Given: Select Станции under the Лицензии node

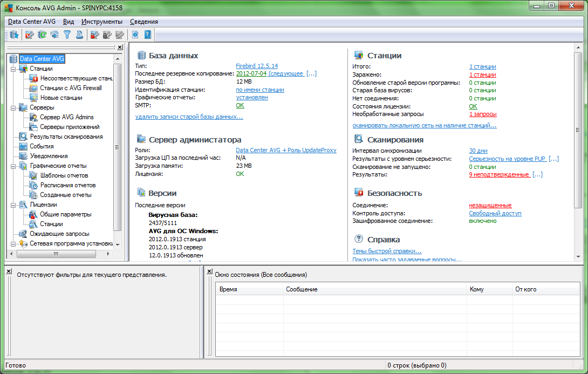Looking at the screenshot, I should pos(51,224).
